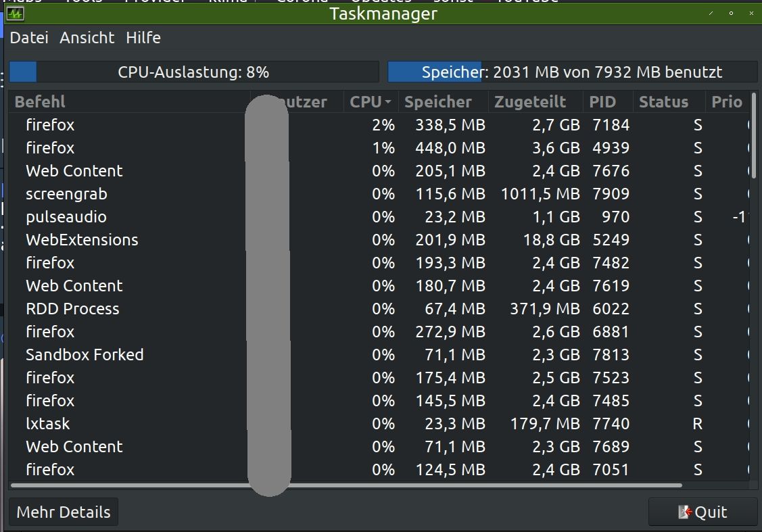The image size is (762, 532).
Task: Select firefox process with PID 7051
Action: pos(379,470)
